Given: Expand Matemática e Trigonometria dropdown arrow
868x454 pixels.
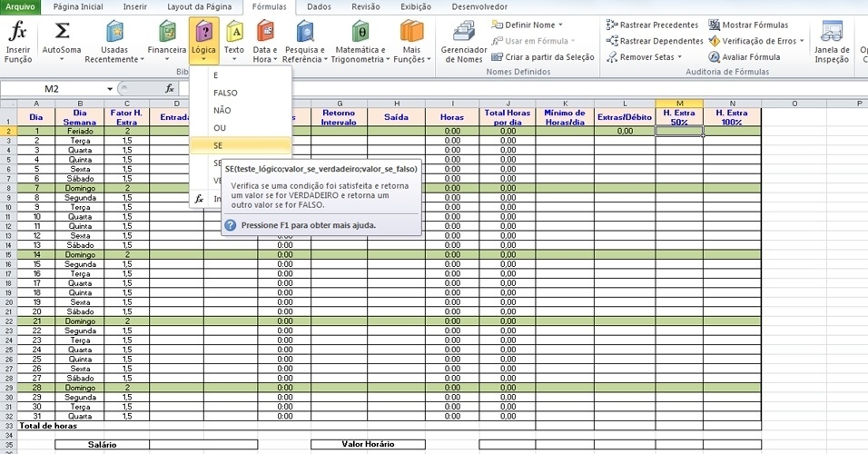Looking at the screenshot, I should (x=388, y=59).
